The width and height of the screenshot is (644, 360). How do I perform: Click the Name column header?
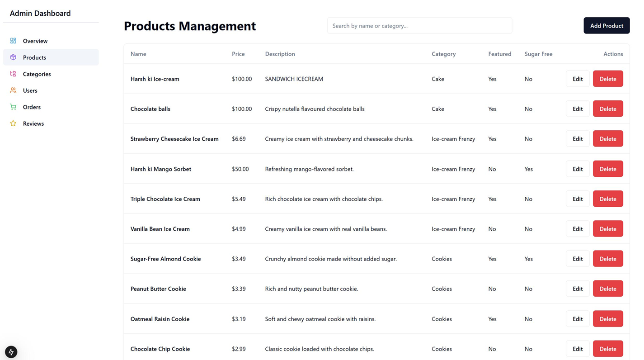[138, 54]
